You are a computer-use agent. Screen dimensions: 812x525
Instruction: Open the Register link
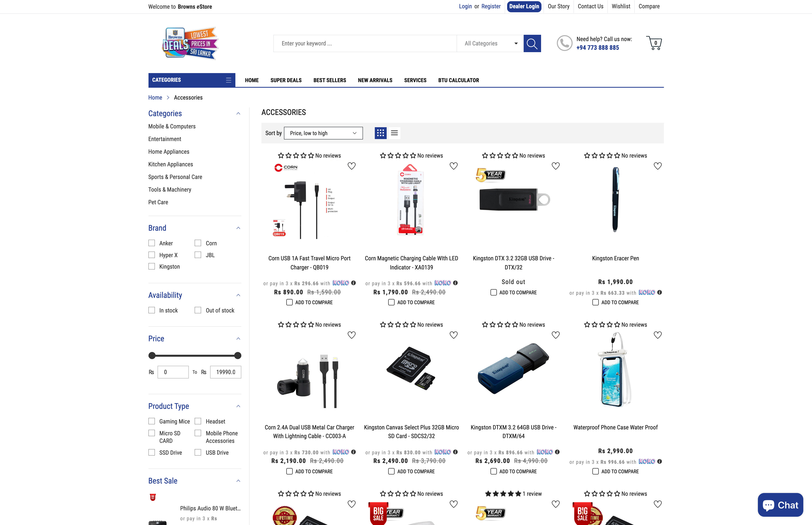click(491, 7)
